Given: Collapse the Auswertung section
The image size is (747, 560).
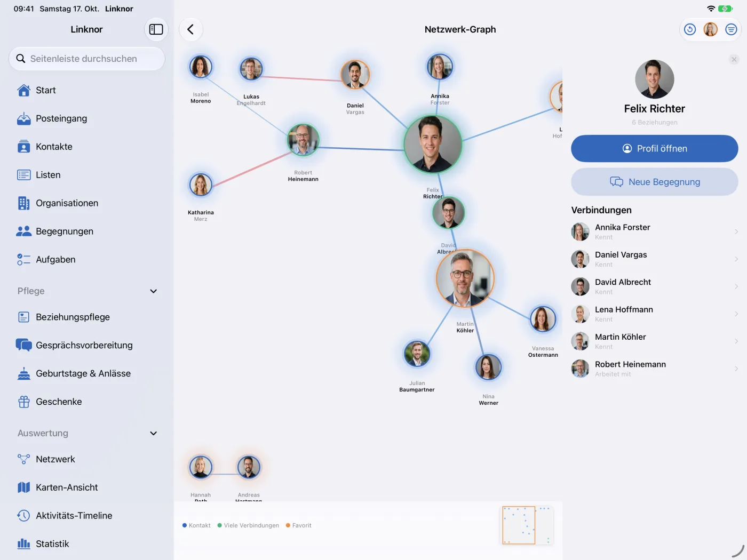Looking at the screenshot, I should click(x=154, y=433).
